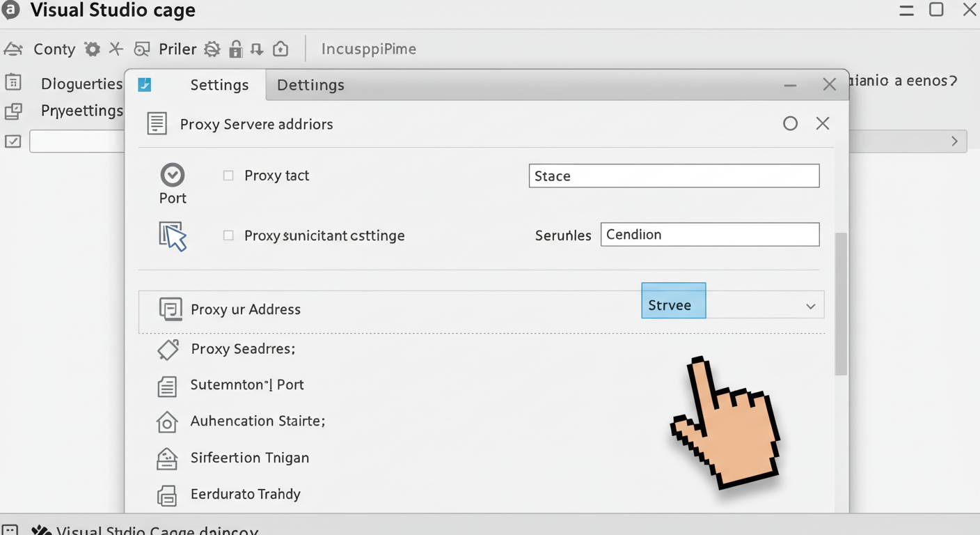Screen dimensions: 980x535
Task: Click the gear icon next to Conty
Action: [92, 49]
